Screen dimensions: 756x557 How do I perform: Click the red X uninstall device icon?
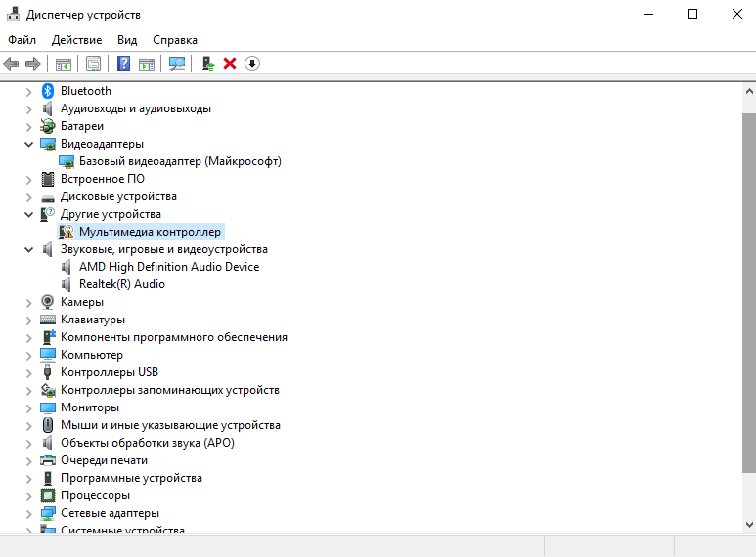click(x=230, y=64)
